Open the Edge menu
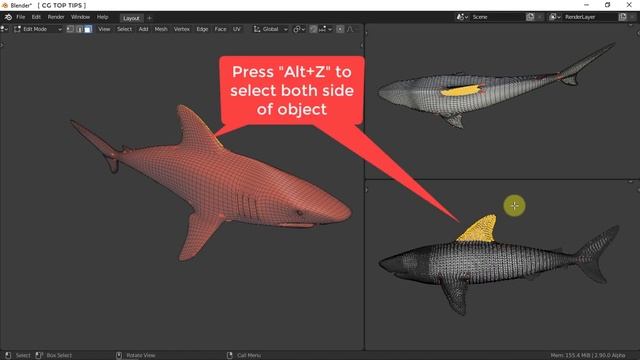 click(202, 29)
